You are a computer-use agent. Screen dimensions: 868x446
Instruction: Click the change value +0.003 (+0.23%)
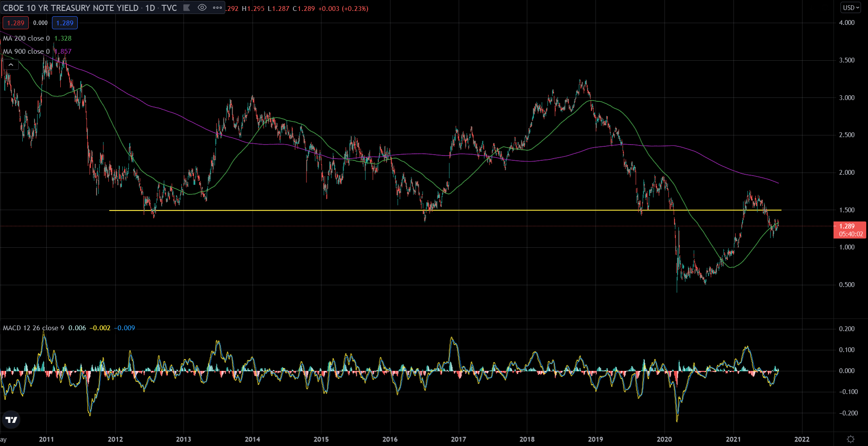point(343,8)
